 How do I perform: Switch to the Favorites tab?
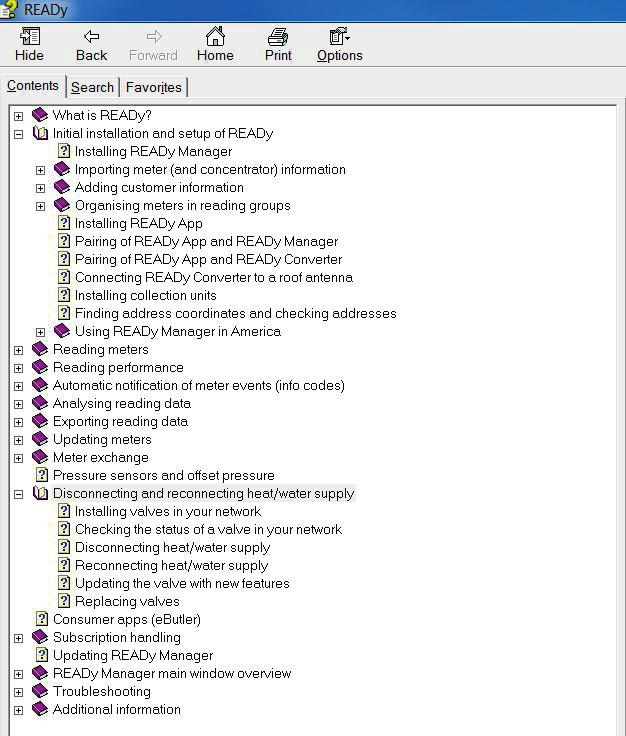click(153, 87)
